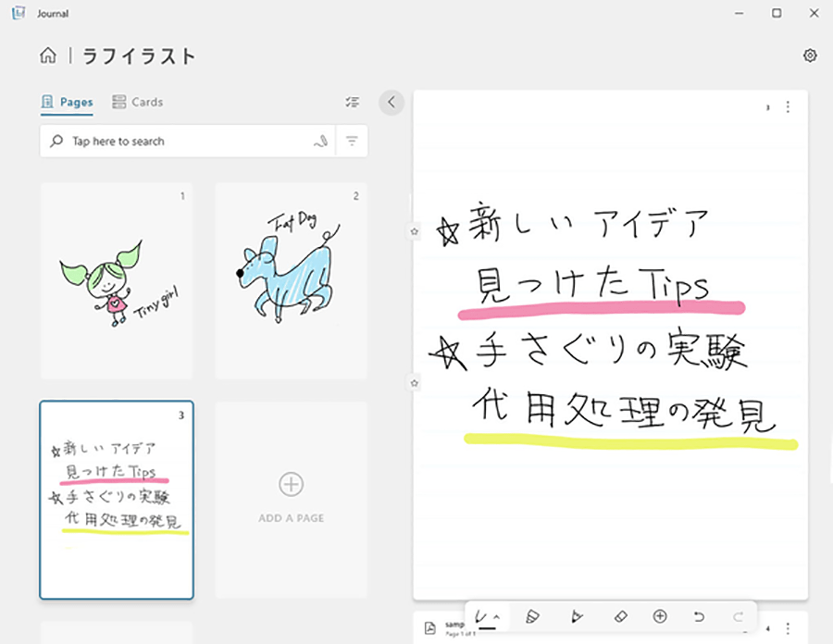Collapse the pages side panel

pyautogui.click(x=392, y=102)
